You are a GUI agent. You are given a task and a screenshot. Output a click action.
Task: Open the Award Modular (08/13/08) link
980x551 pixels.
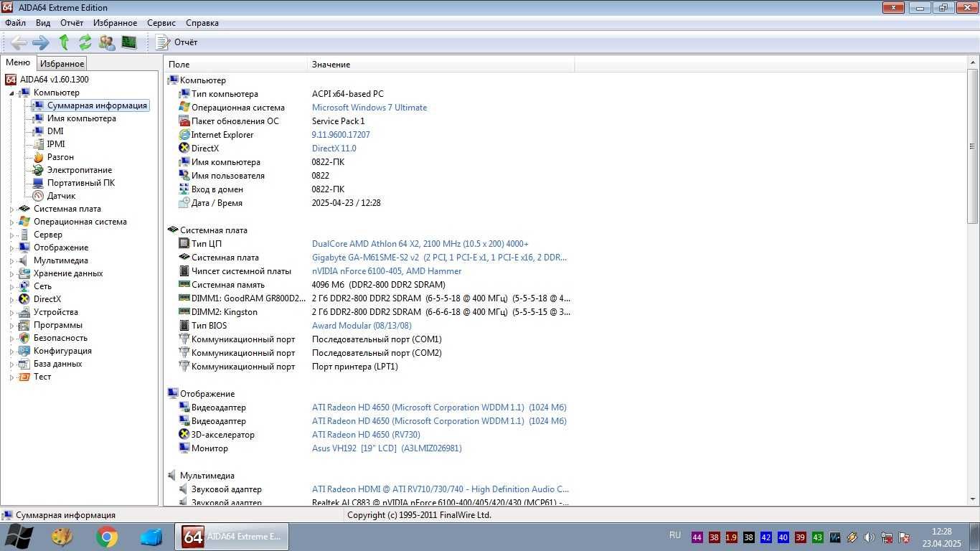coord(362,326)
